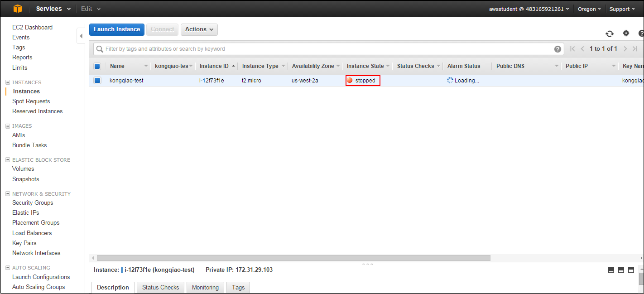The height and width of the screenshot is (294, 644).
Task: Refresh the instance list
Action: (610, 34)
